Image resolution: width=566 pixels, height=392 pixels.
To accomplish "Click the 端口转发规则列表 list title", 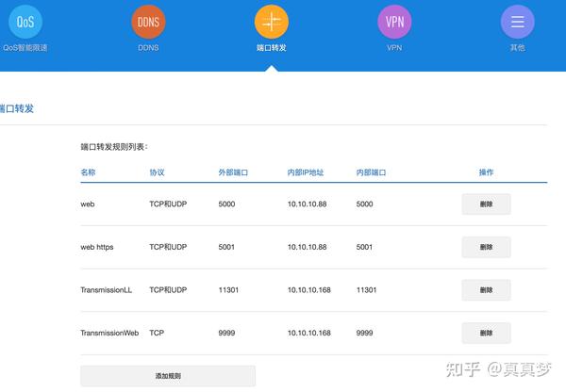I will click(x=114, y=147).
